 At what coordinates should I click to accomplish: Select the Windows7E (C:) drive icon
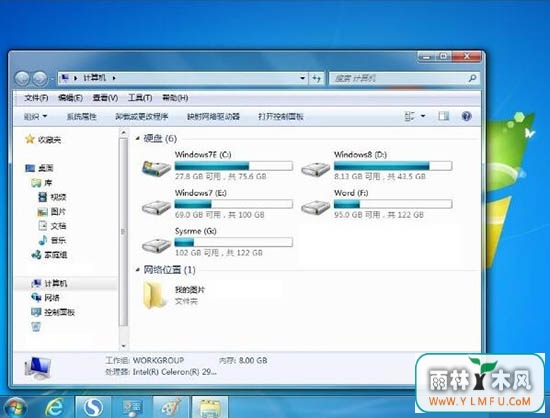[x=156, y=168]
